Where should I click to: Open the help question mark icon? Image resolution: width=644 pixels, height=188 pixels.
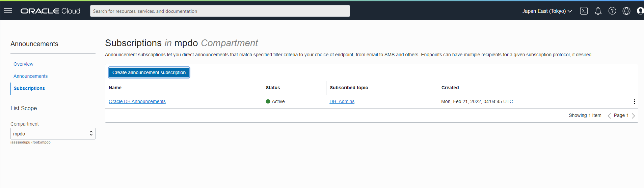coord(612,11)
